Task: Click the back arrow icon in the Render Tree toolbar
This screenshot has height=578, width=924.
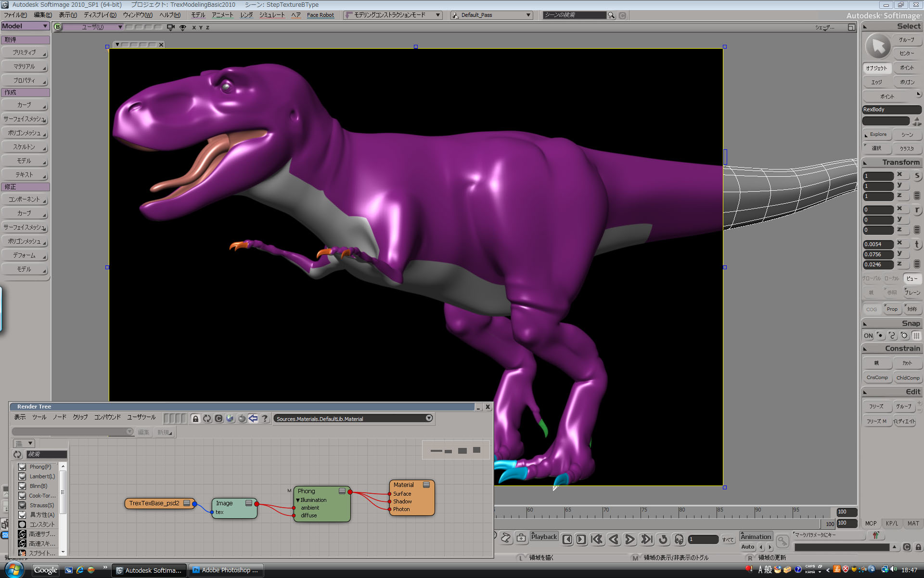Action: click(x=254, y=419)
